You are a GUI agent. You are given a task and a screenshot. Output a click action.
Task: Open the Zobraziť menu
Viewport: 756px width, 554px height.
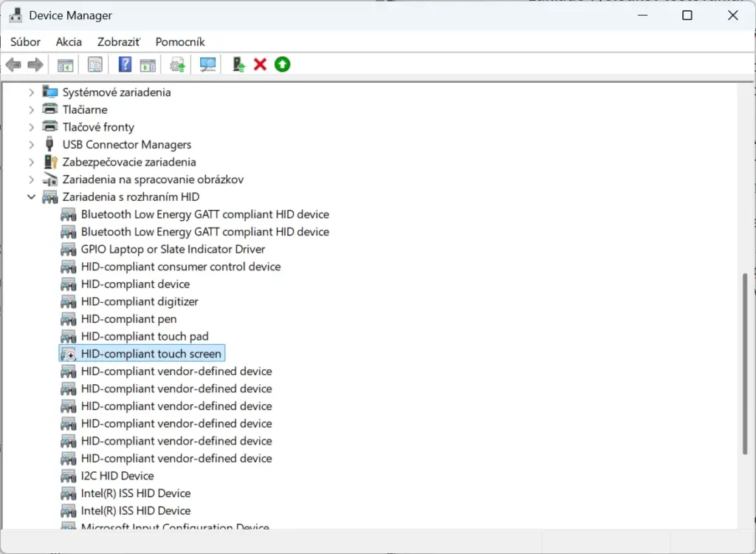click(x=119, y=42)
